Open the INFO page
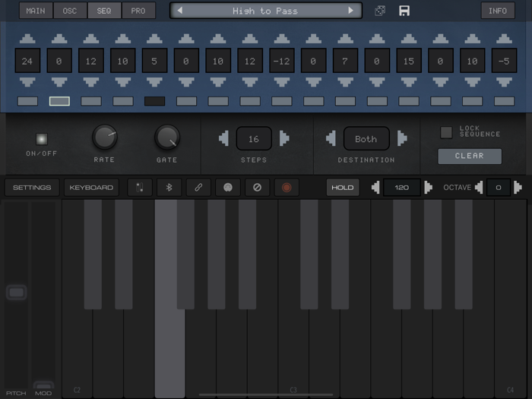The width and height of the screenshot is (532, 399). pyautogui.click(x=498, y=11)
